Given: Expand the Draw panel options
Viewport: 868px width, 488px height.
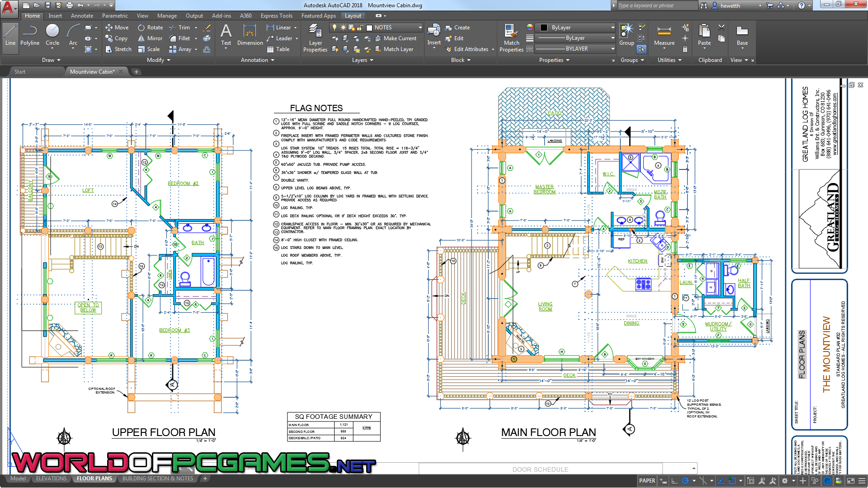Looking at the screenshot, I should 51,60.
